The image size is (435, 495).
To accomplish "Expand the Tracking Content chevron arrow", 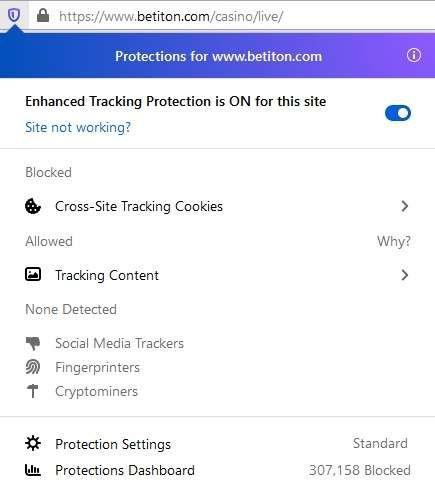I will (405, 275).
